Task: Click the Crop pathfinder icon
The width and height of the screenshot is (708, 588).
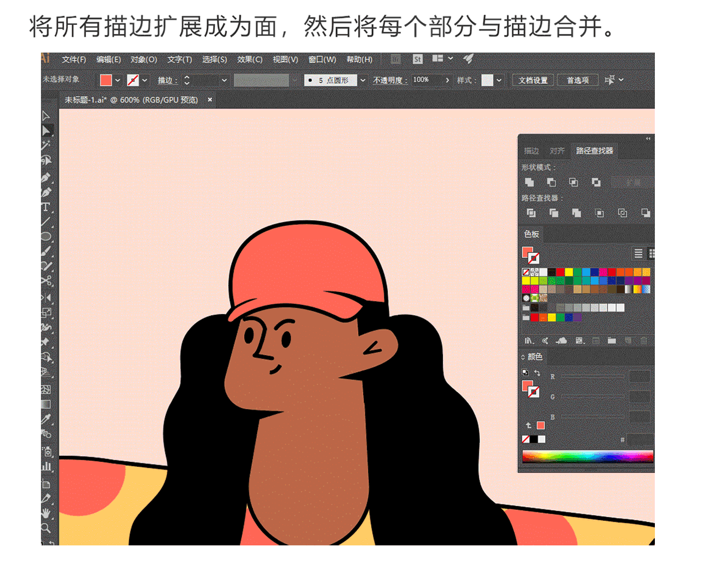Action: click(600, 213)
